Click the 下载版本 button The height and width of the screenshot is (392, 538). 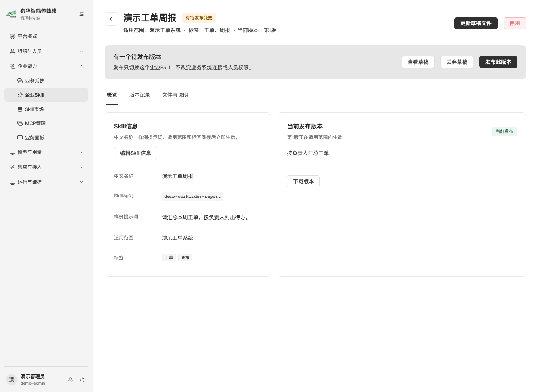coord(303,181)
